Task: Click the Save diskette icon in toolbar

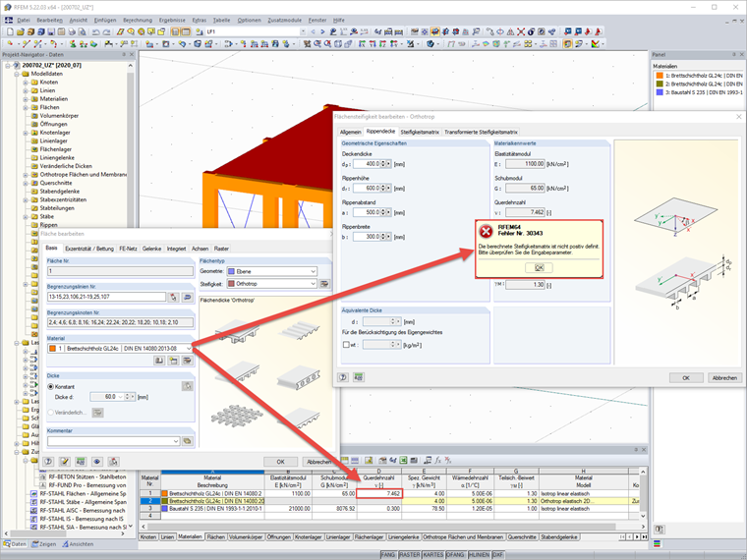Action: tap(51, 31)
